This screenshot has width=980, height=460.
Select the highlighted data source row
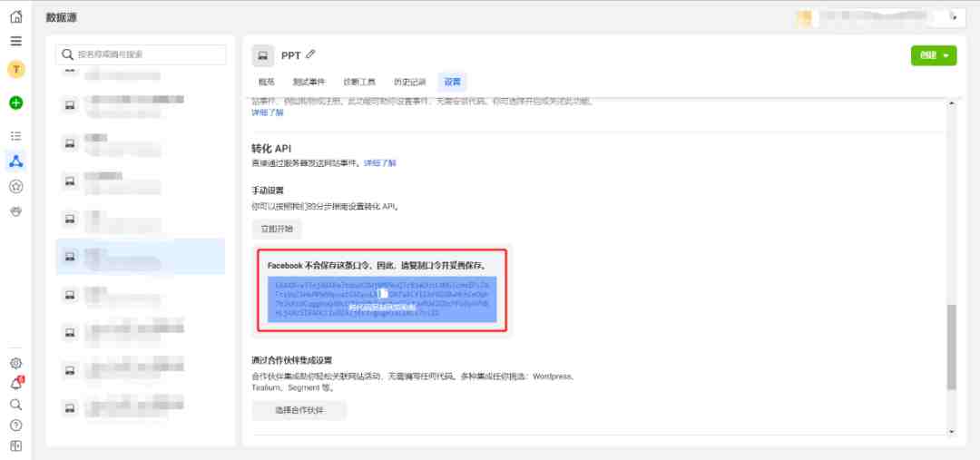(141, 256)
